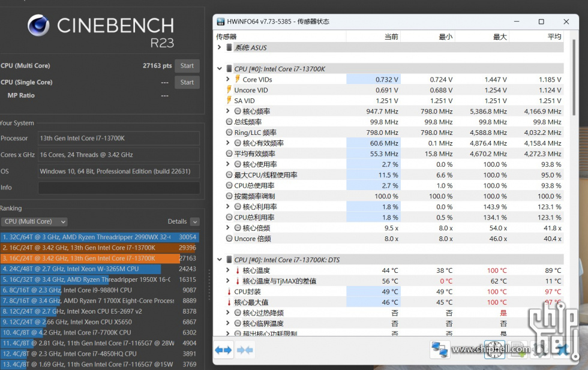The width and height of the screenshot is (588, 370).
Task: Click the 1.447 V maximum value for Core VIDs
Action: (496, 80)
